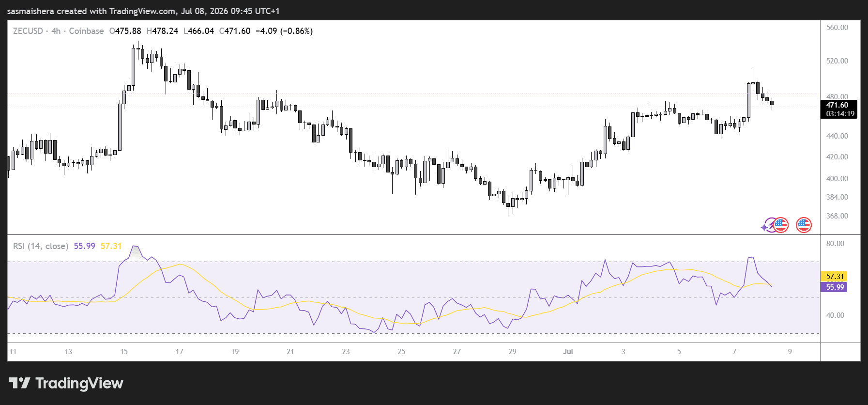This screenshot has height=405, width=868.
Task: Click the purple RSI value 55.99 in legend
Action: 85,246
